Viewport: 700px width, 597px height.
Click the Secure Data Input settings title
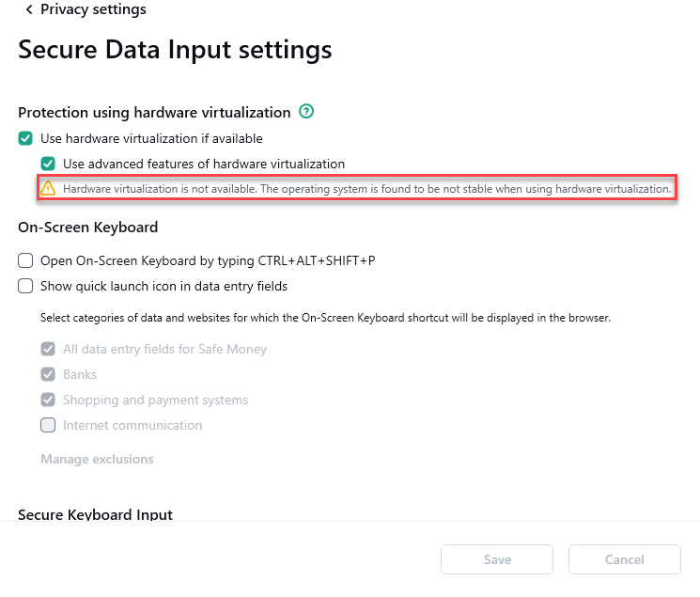(175, 49)
